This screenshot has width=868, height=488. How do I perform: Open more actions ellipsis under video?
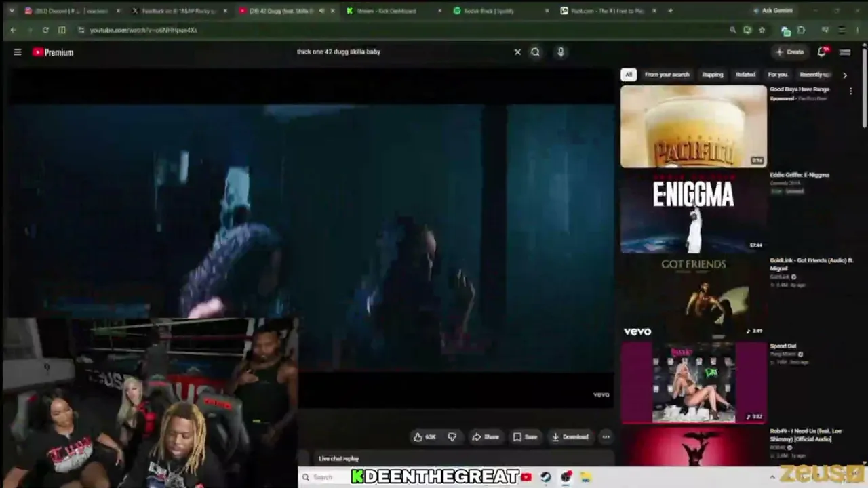[606, 437]
